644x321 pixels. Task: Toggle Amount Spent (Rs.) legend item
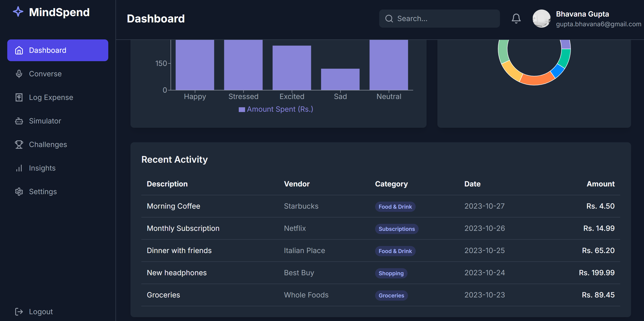pyautogui.click(x=276, y=109)
